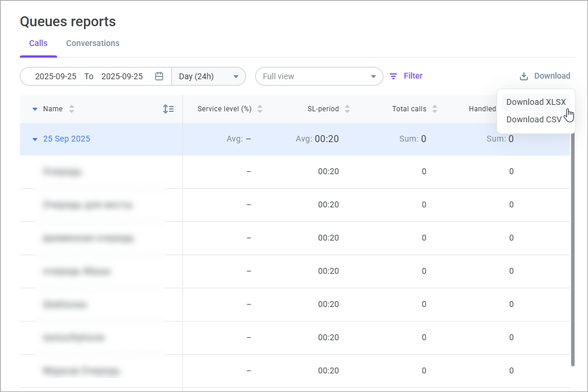Sort by SL-period column arrows

click(x=347, y=109)
